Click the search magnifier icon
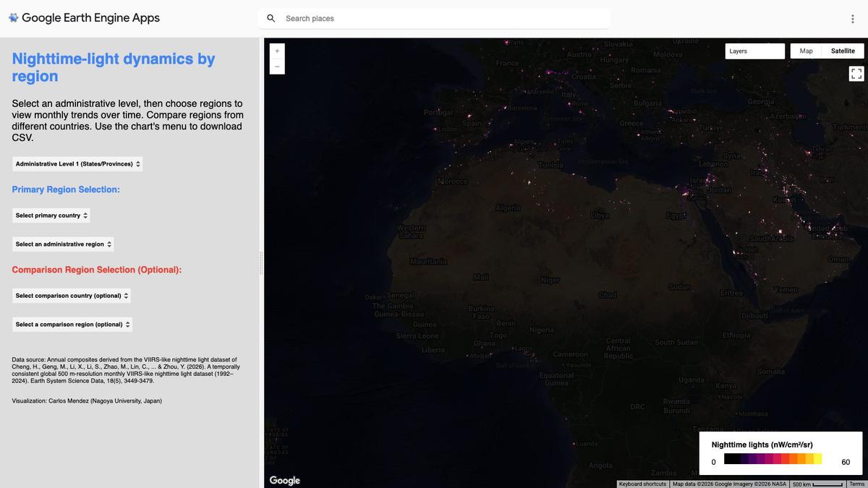 point(271,18)
